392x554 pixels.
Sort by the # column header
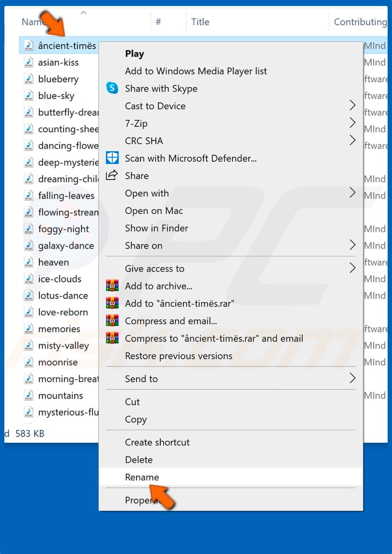[168, 22]
